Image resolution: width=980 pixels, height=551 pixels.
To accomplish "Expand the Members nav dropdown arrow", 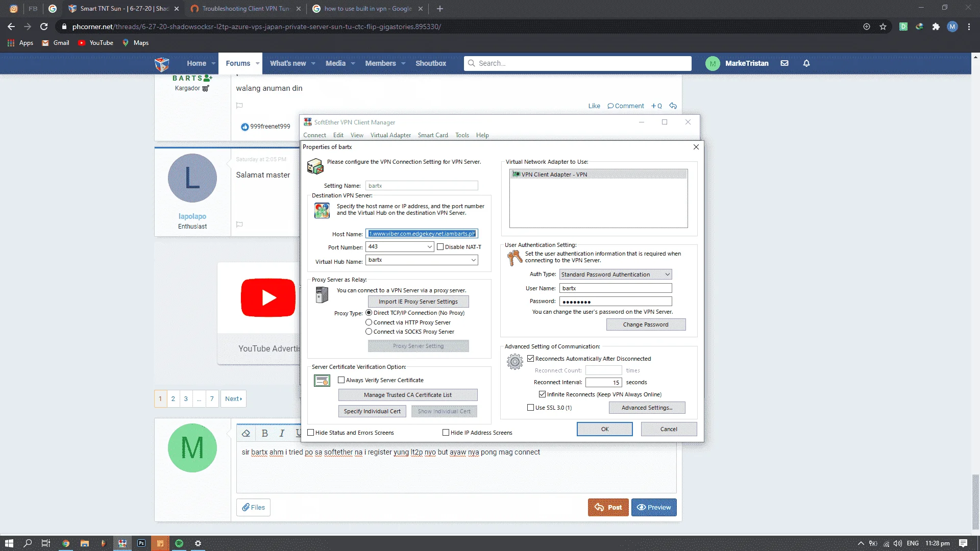I will 403,63.
